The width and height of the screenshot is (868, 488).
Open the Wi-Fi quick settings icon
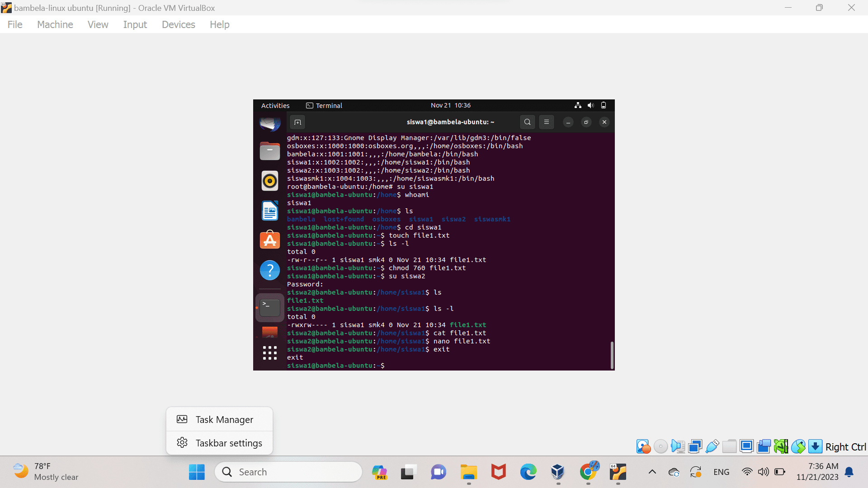pos(747,472)
